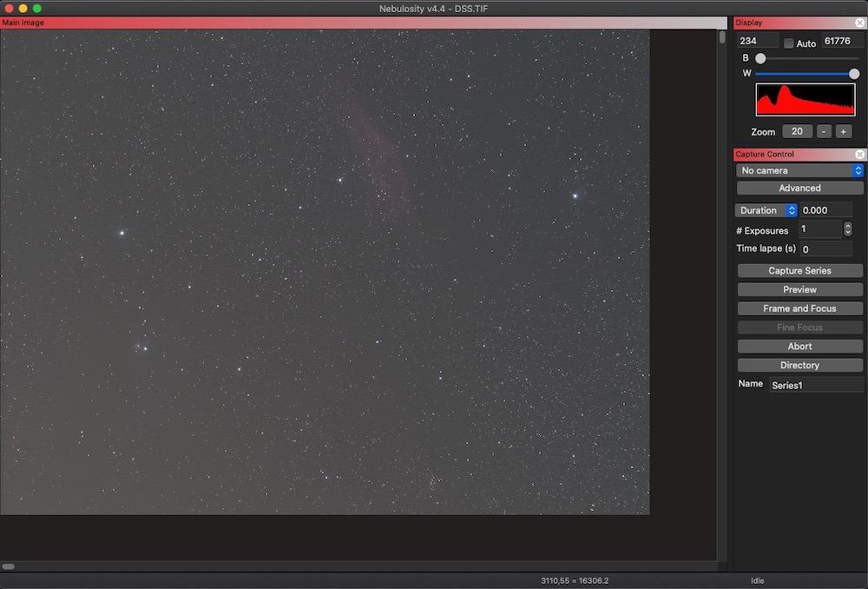The width and height of the screenshot is (868, 589).
Task: Choose the capture Directory
Action: coord(799,365)
